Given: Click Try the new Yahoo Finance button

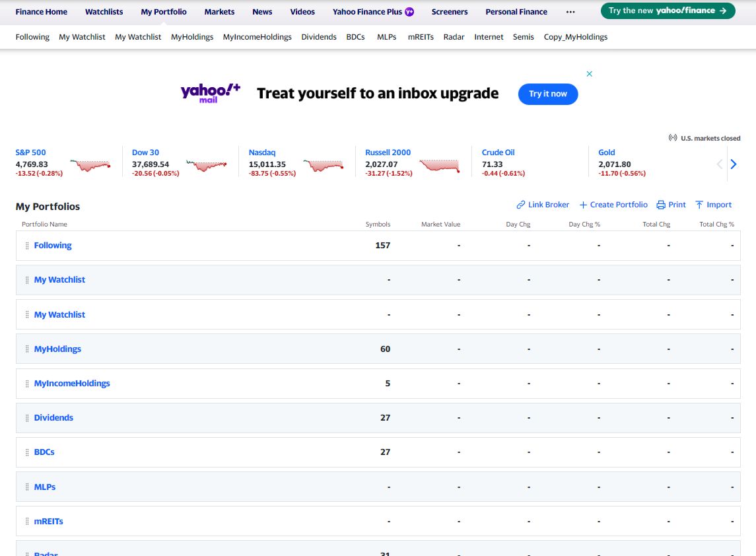Looking at the screenshot, I should 668,11.
